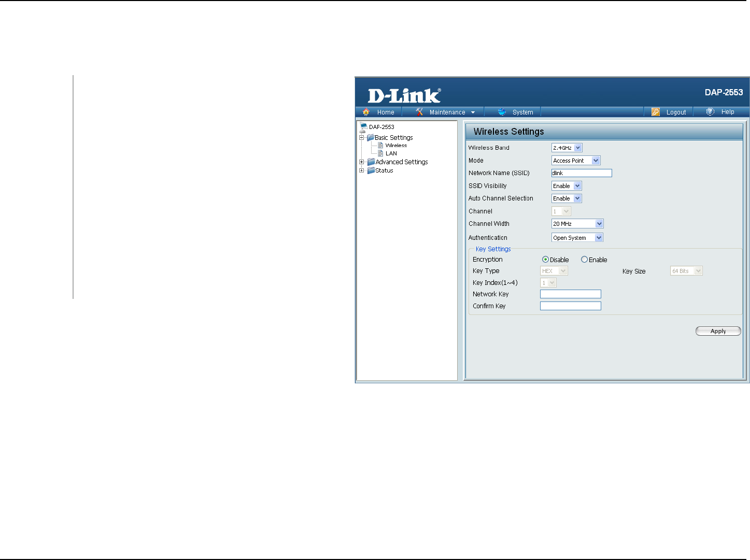Click the DAP-2553 model text in header
750x560 pixels.
coord(724,92)
